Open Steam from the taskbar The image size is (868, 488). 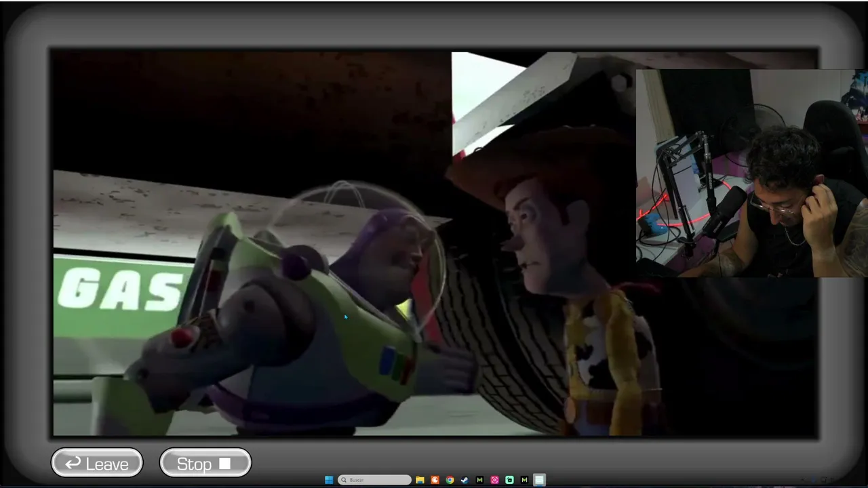point(465,480)
